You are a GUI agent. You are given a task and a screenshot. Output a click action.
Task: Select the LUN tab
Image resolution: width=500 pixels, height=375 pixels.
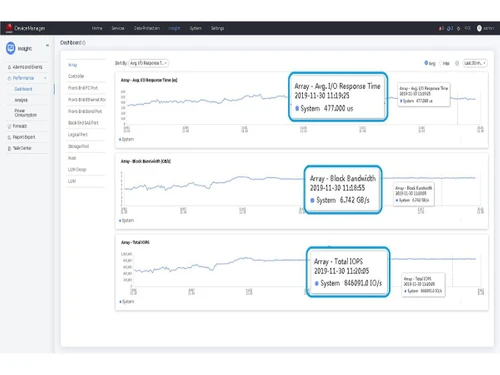[72, 181]
